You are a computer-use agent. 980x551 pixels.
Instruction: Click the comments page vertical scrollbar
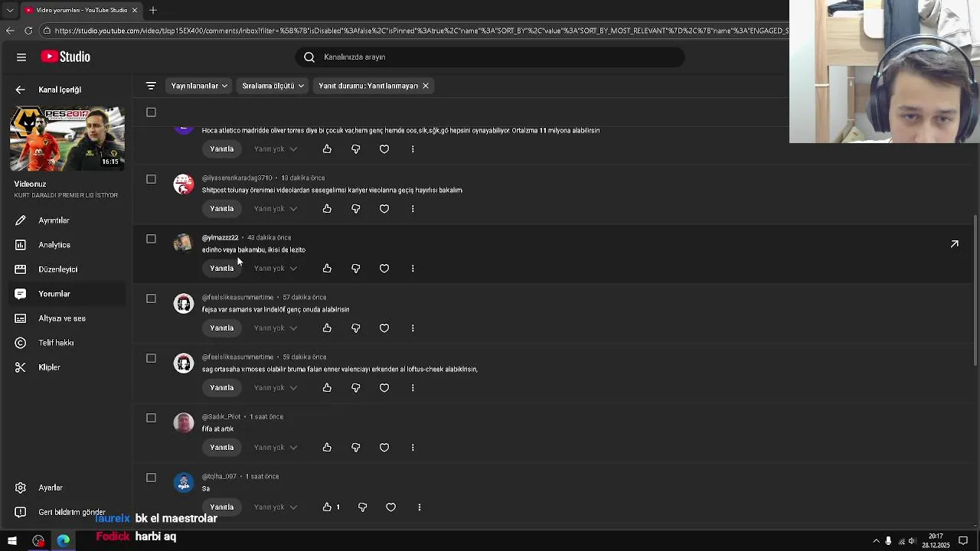coord(975,291)
